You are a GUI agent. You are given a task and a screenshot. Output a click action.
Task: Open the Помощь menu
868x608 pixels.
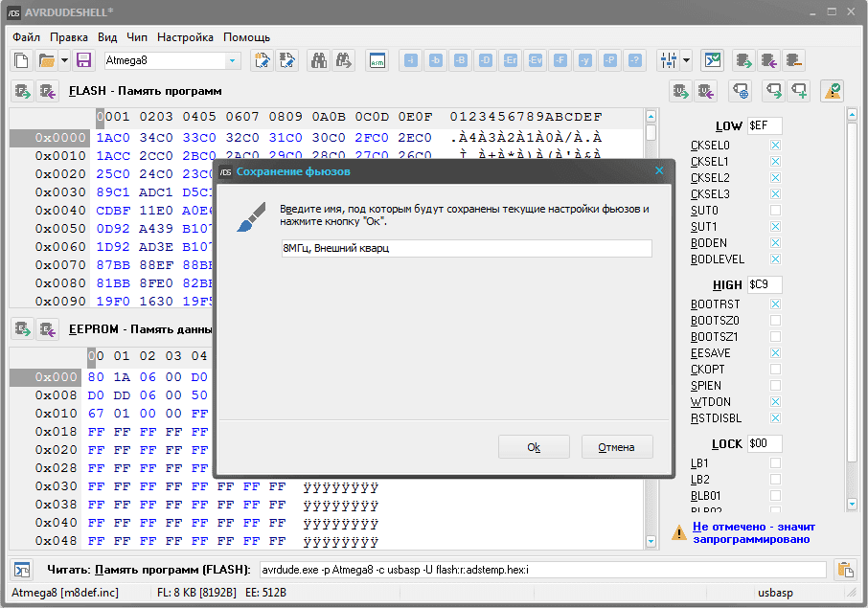246,37
